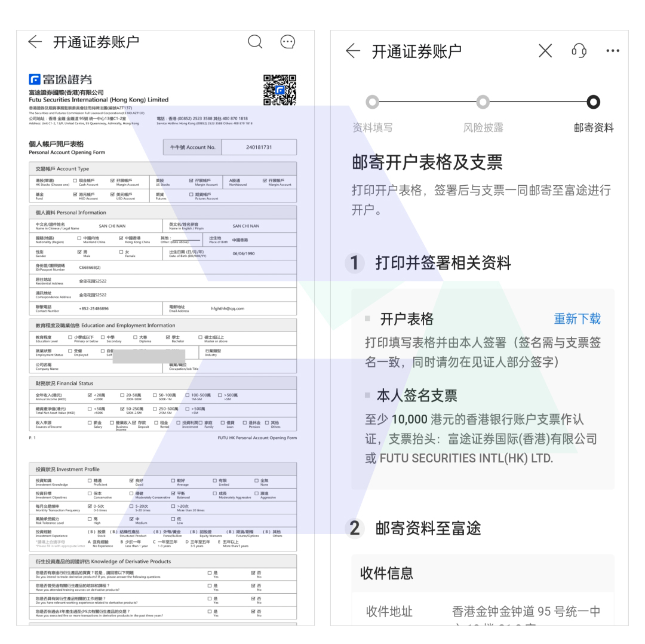Screen dimensions: 645x644
Task: Select the 风险披露 progress step
Action: click(483, 128)
